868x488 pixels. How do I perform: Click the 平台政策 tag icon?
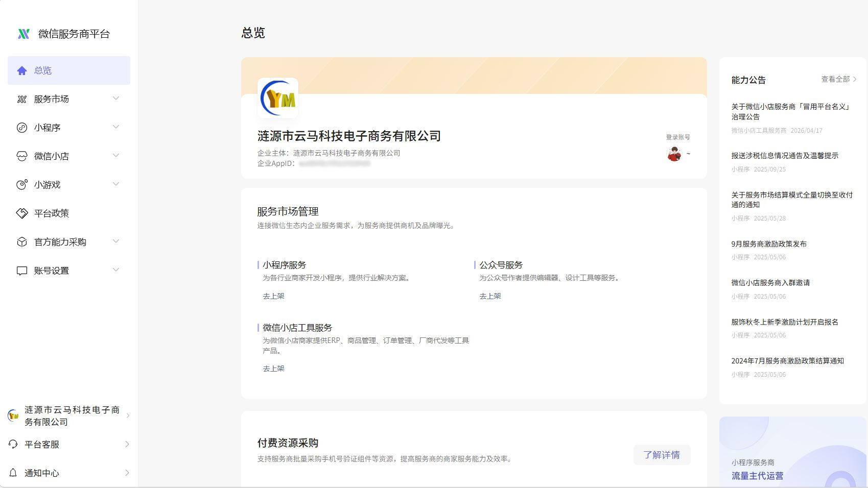[x=22, y=213]
